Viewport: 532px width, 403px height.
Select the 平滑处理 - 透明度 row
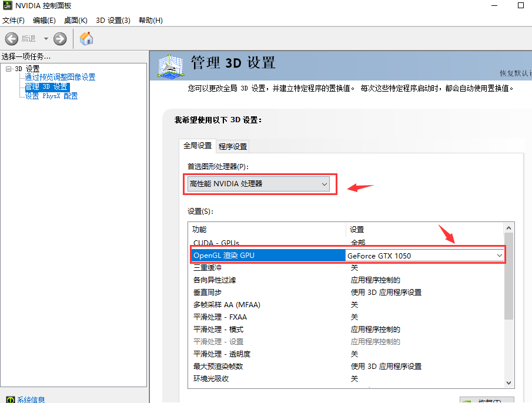tap(346, 354)
